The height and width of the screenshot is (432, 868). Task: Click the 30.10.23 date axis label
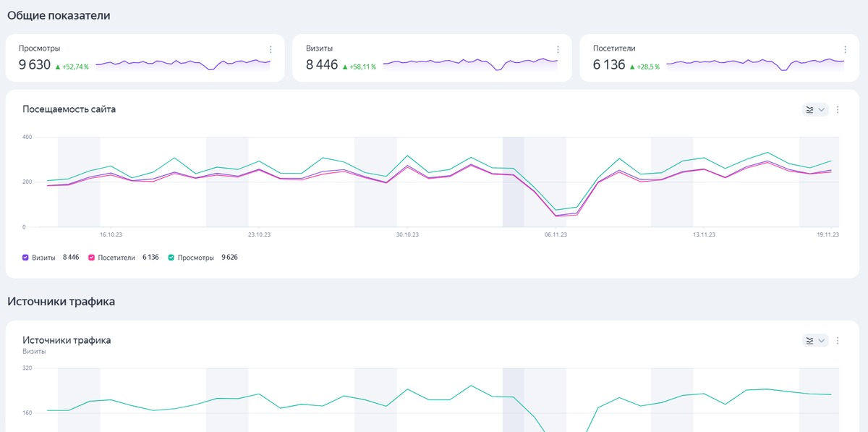407,234
